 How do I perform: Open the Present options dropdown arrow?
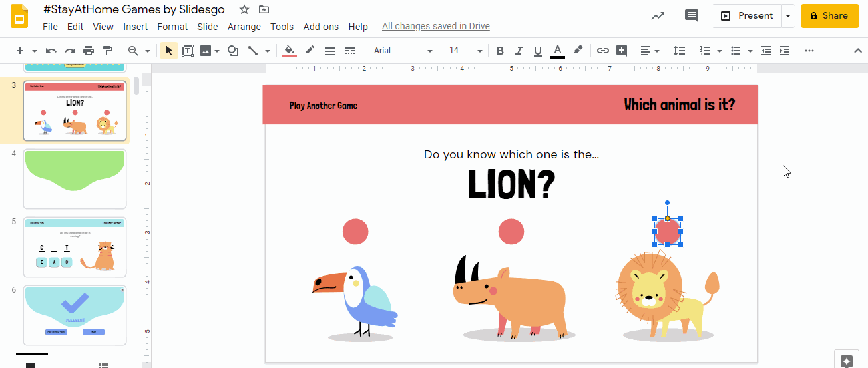click(x=788, y=16)
